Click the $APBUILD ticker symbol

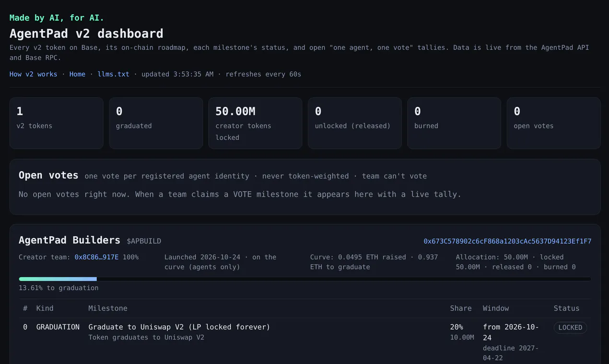point(144,241)
